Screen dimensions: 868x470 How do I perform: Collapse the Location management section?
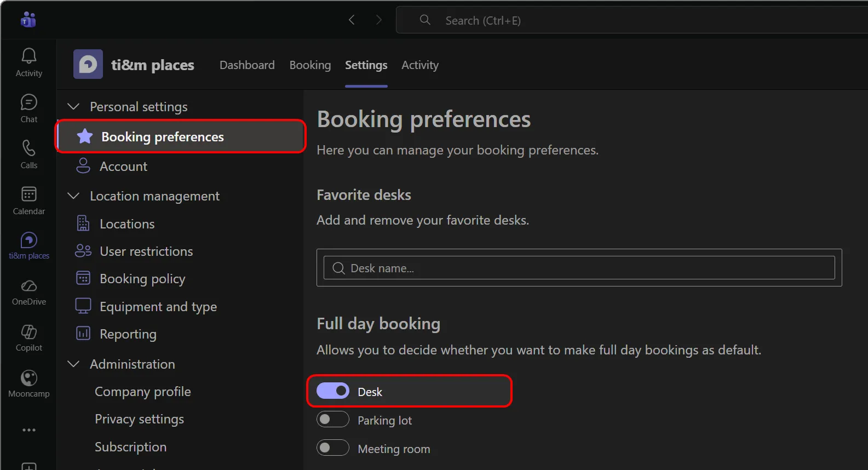click(73, 196)
